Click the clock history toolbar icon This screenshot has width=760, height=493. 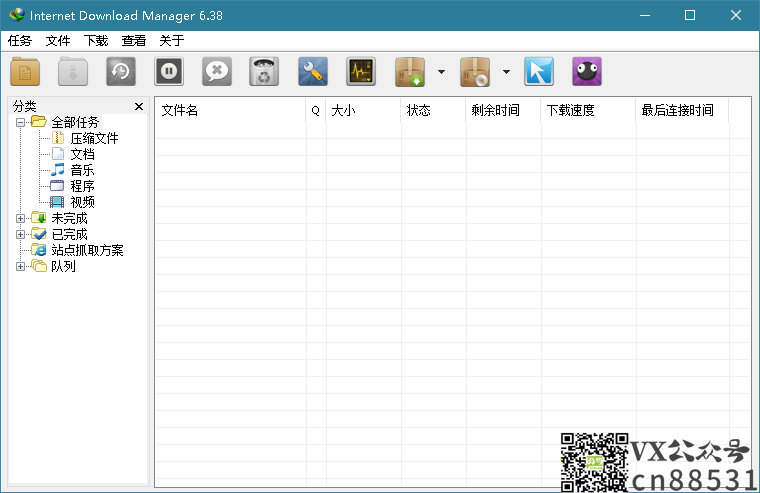tap(121, 72)
